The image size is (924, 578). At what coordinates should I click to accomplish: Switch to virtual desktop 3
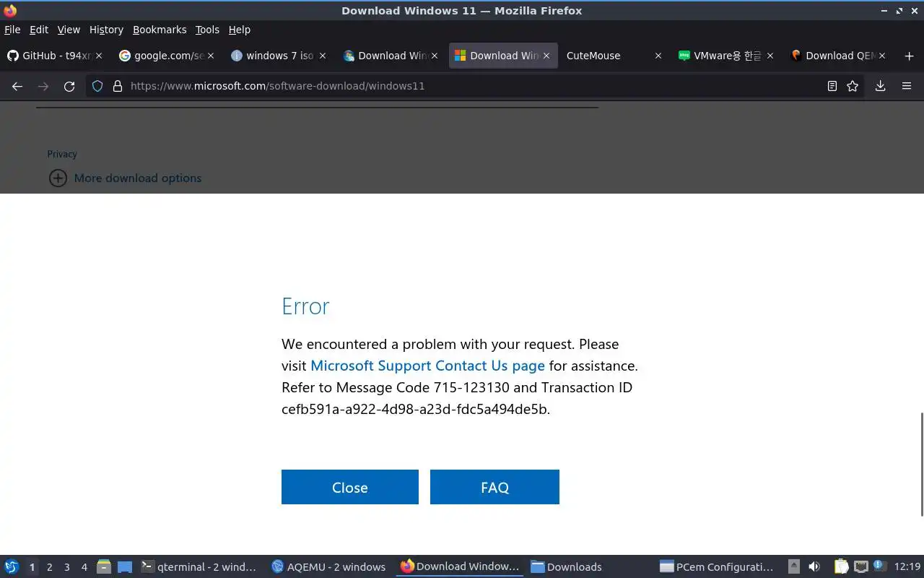(x=66, y=567)
